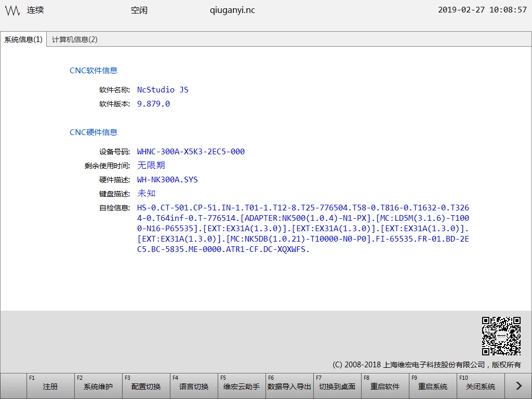Open F2 系统维护
This screenshot has width=532, height=399.
(98, 386)
